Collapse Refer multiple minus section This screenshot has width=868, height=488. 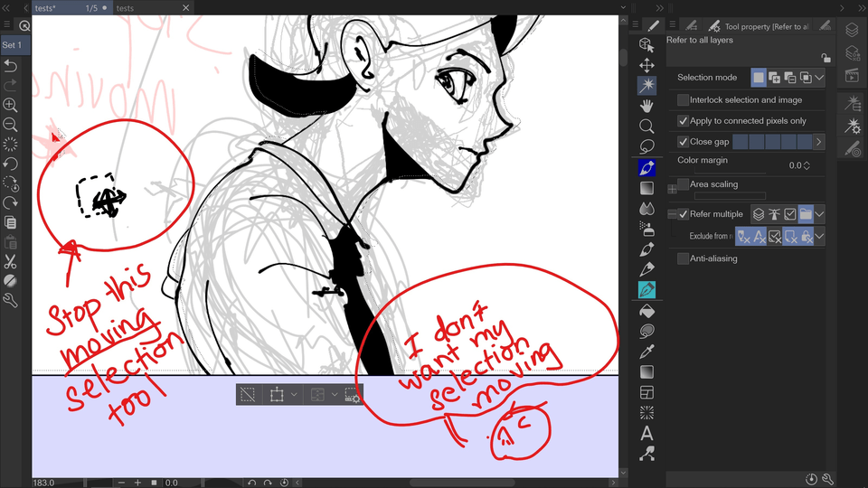click(672, 214)
